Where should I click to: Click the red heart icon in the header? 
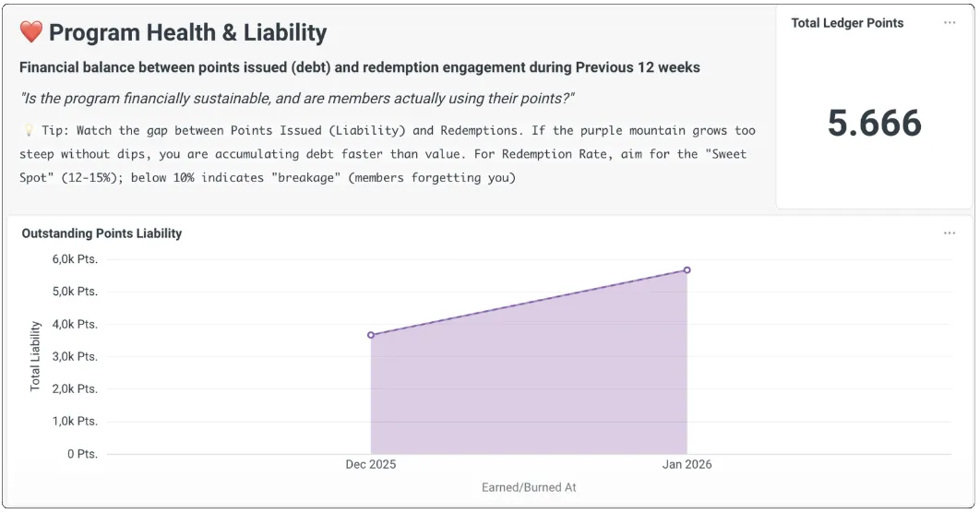[x=31, y=33]
